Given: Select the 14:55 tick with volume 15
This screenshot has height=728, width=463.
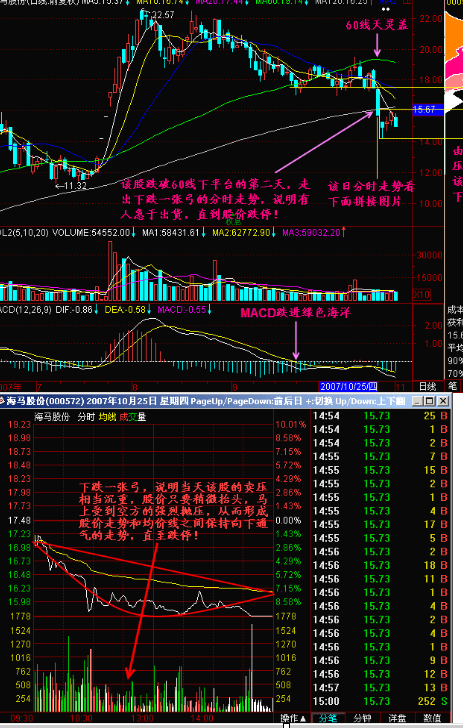Looking at the screenshot, I should tap(381, 470).
